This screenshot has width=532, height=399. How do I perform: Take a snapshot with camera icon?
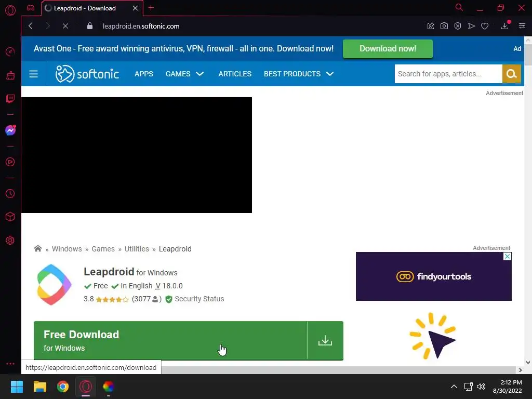[x=444, y=26]
